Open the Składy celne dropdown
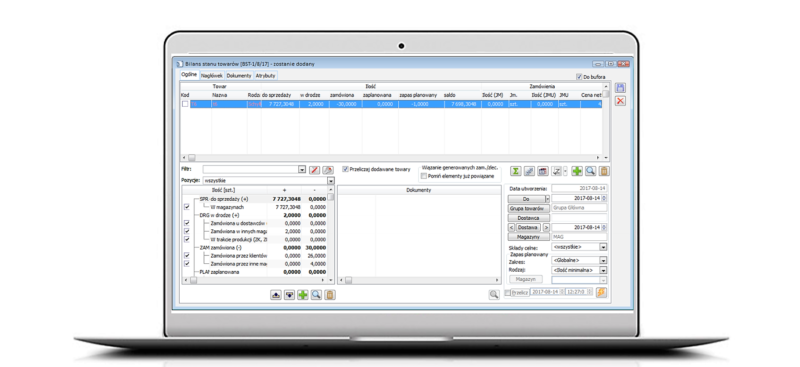This screenshot has height=367, width=800. 604,247
